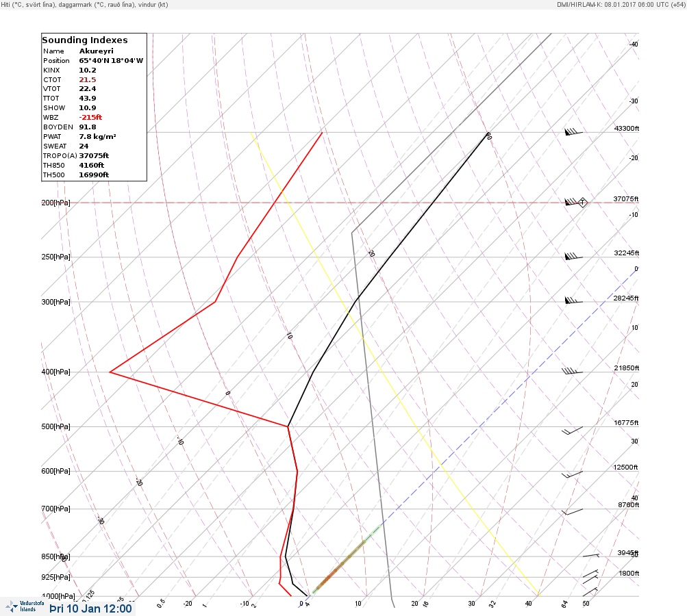Screen dimensions: 687x616
Task: Click the red WBZ value -215ft
Action: click(x=90, y=117)
